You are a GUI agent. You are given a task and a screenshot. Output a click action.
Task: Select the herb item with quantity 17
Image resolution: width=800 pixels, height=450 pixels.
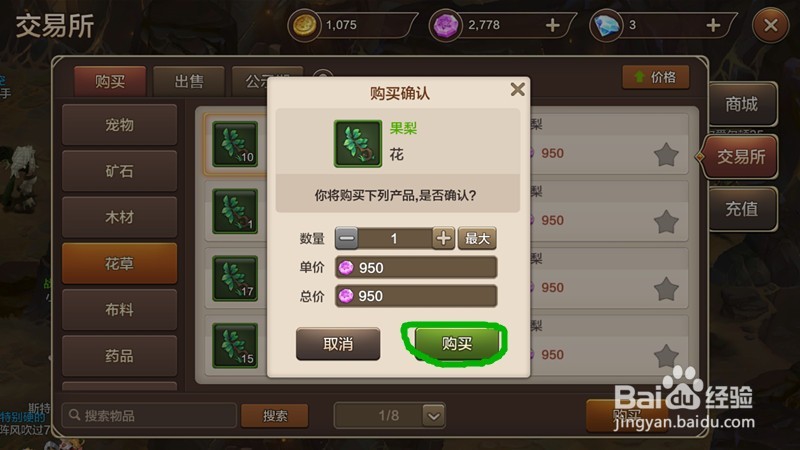[x=235, y=279]
